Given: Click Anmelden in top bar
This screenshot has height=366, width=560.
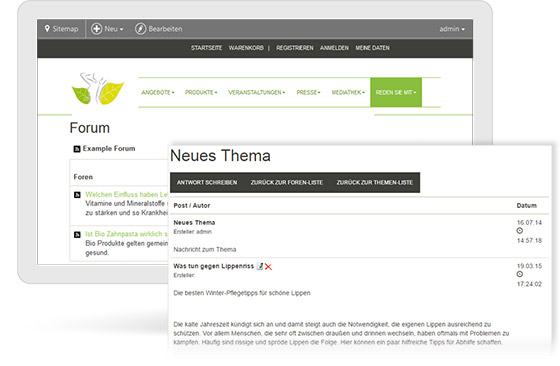Looking at the screenshot, I should click(x=334, y=48).
